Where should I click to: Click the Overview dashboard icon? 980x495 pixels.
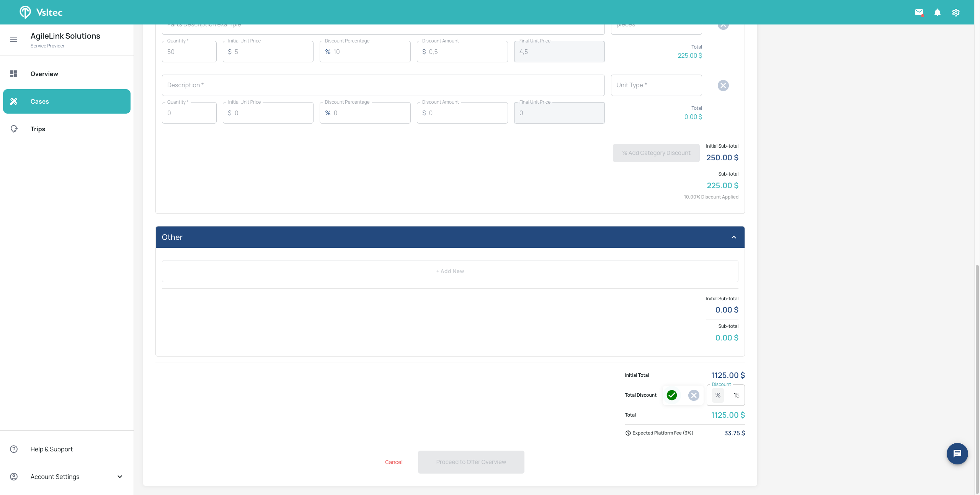click(14, 74)
